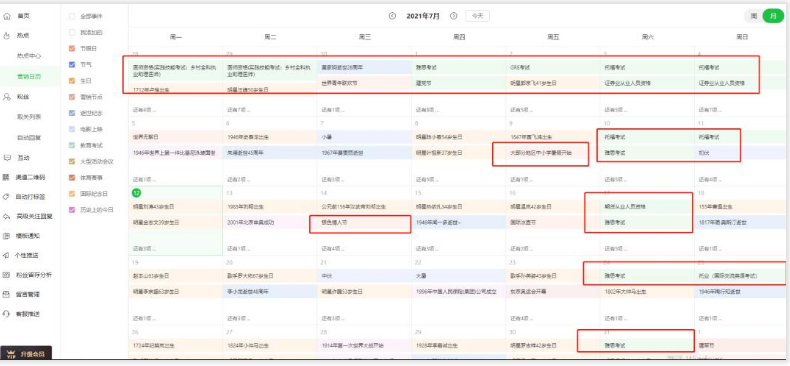Open 客服推送 customer service push
Viewport: 790px width, 366px height.
point(28,314)
